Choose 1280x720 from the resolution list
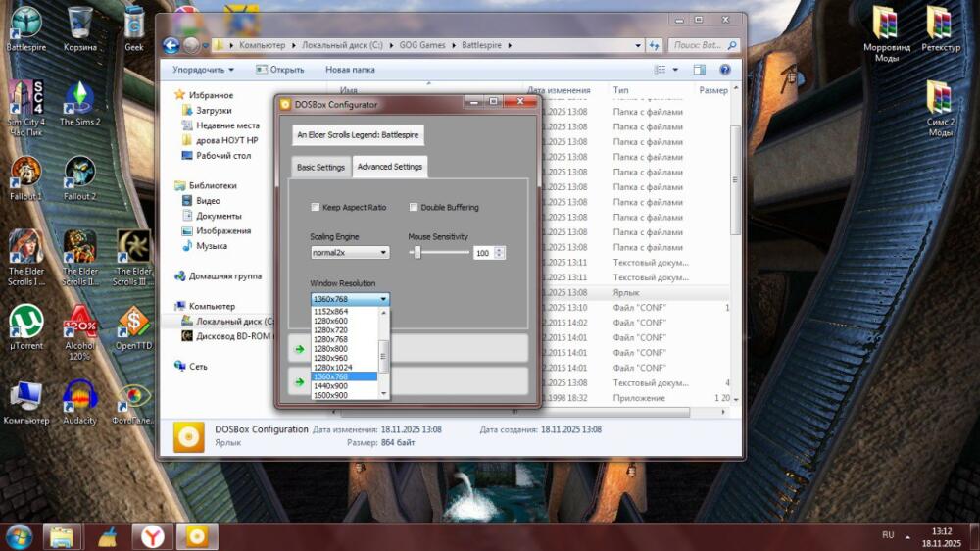The image size is (980, 551). pos(345,330)
